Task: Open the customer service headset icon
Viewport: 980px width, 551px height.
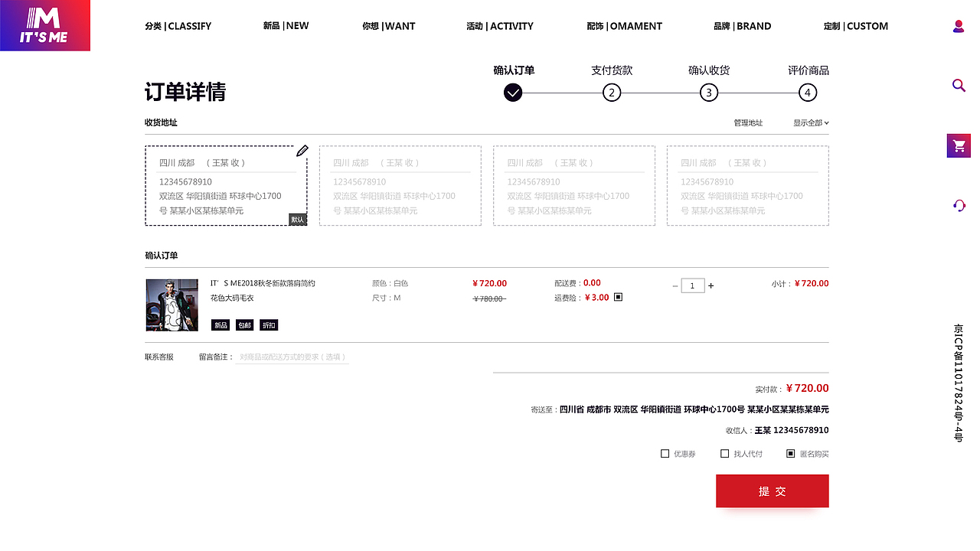Action: tap(959, 205)
